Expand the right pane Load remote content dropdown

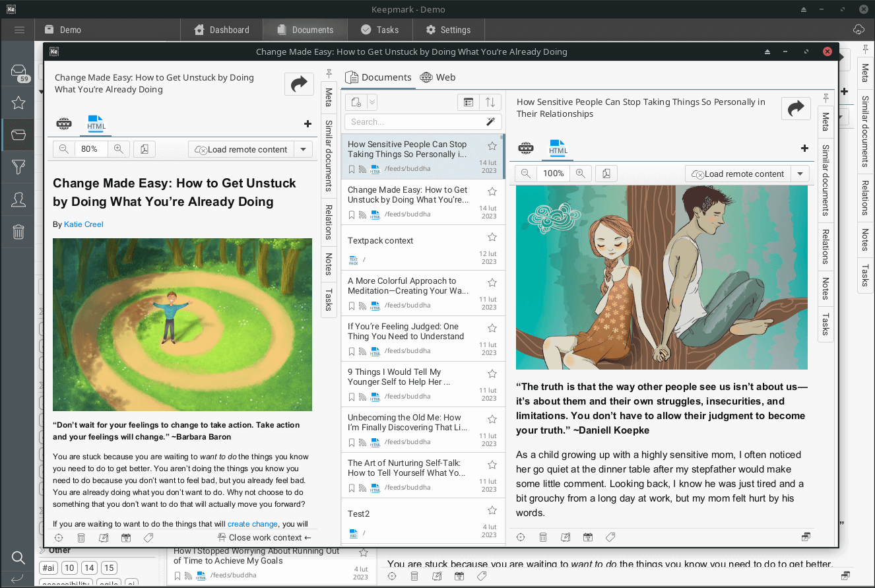tap(800, 174)
